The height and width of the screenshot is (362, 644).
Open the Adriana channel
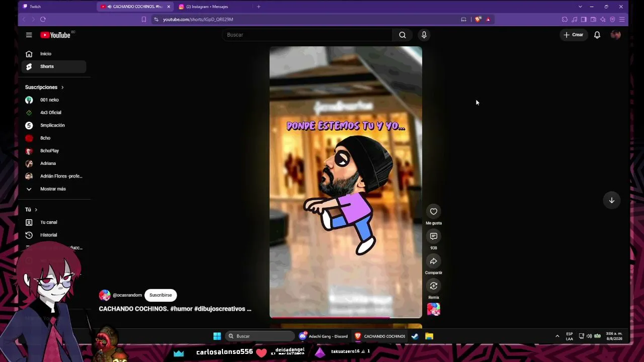[54, 163]
